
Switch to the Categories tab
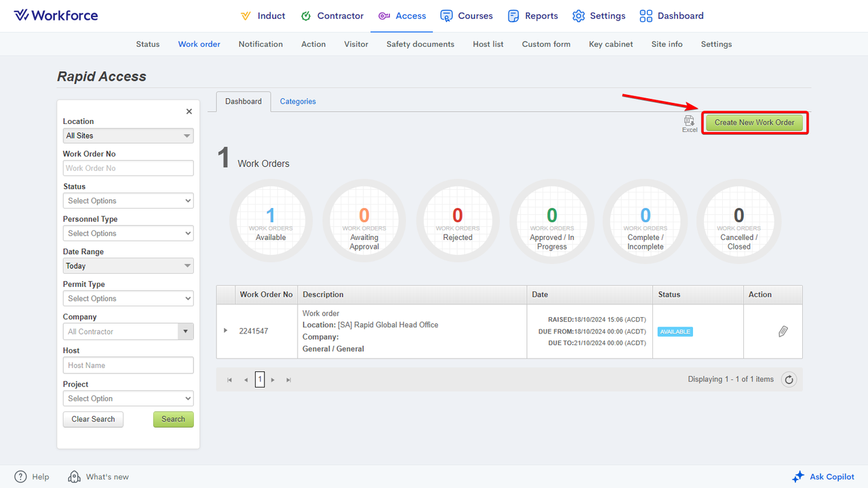[298, 102]
